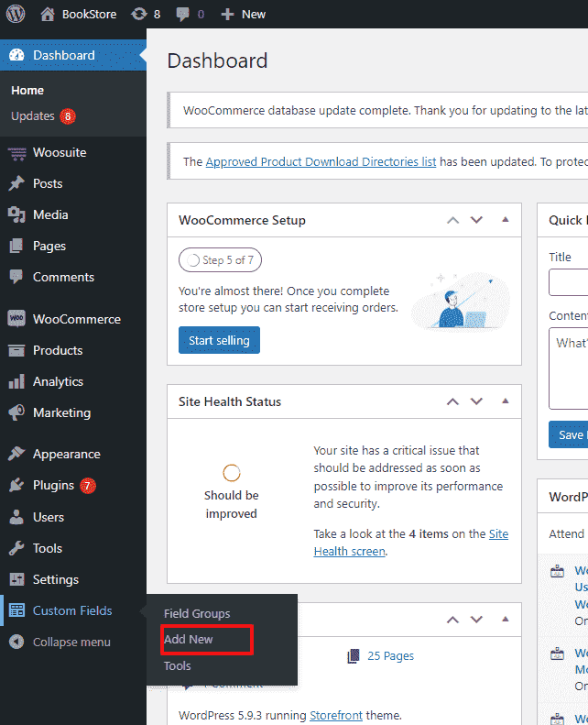Open the WooCommerce menu
The image size is (588, 725).
pos(77,319)
